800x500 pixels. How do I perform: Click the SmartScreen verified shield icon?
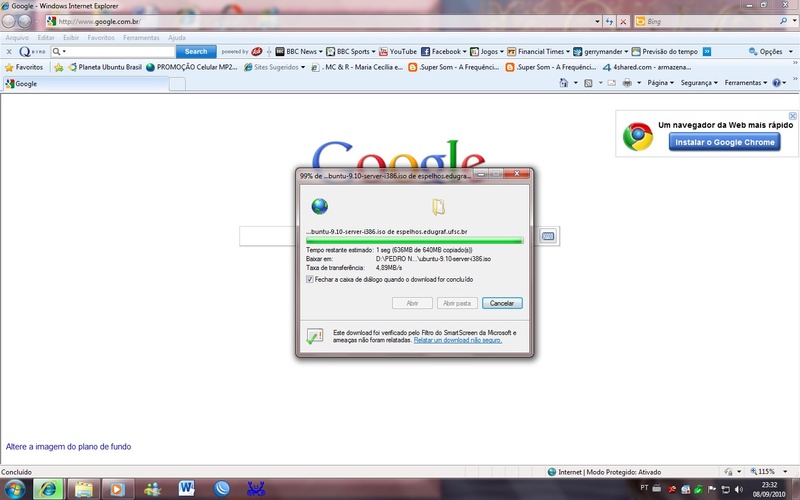point(315,336)
